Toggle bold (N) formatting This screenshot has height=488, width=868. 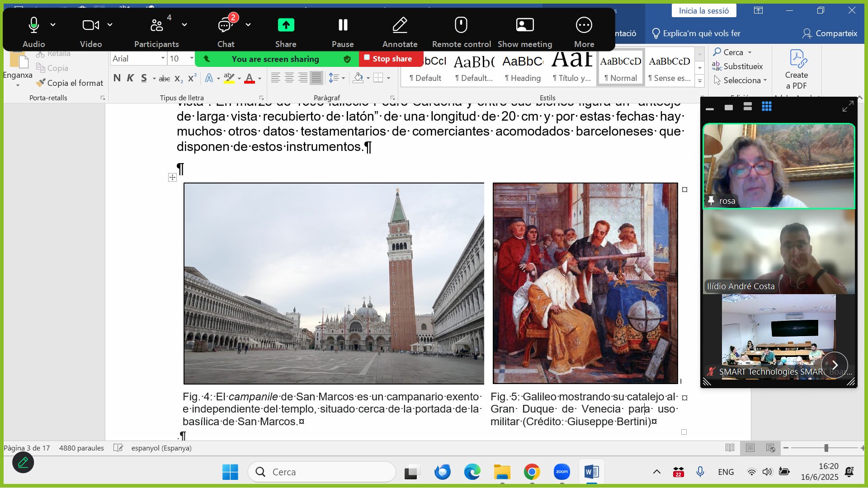[117, 78]
